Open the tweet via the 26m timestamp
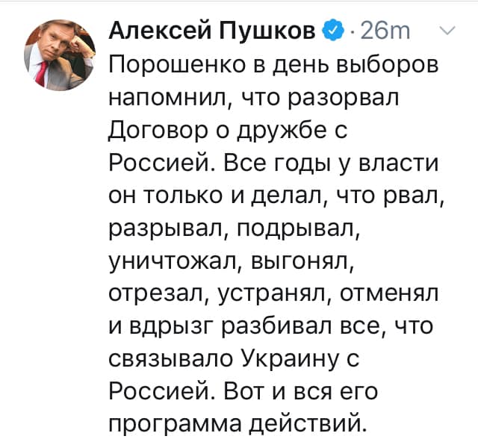The width and height of the screenshot is (478, 448). (x=385, y=31)
